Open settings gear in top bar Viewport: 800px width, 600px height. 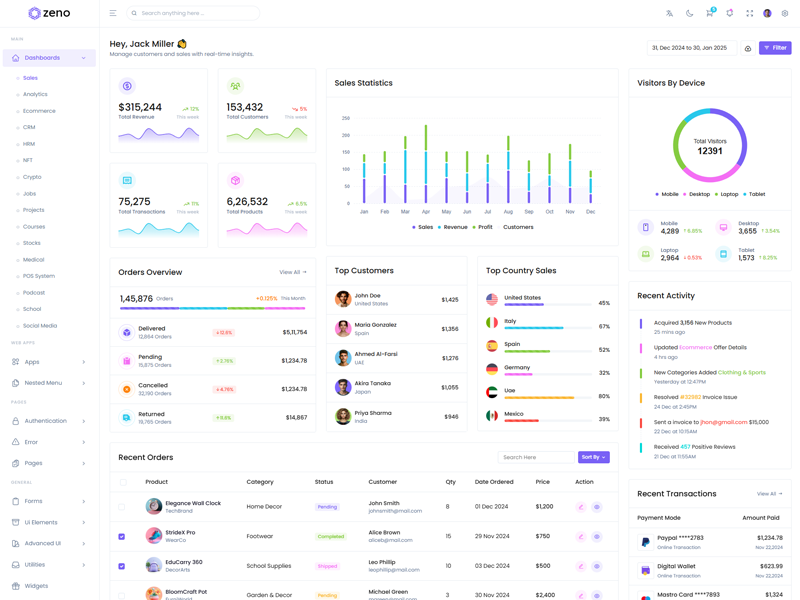785,13
